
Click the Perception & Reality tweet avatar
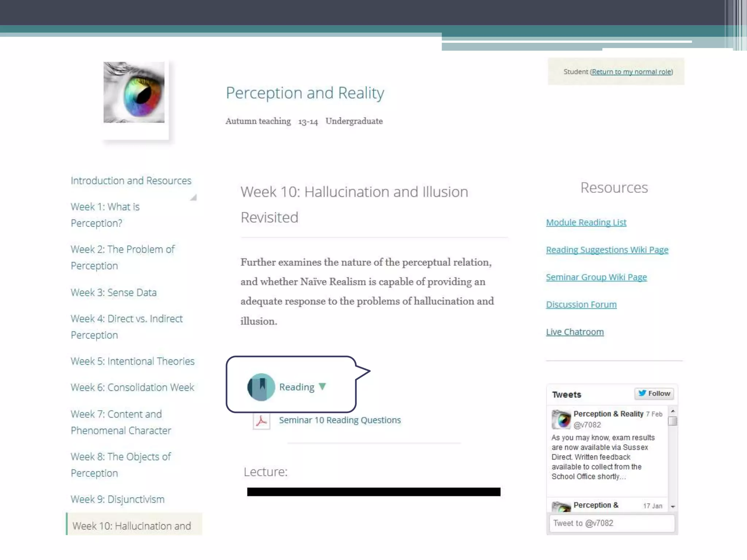tap(561, 419)
